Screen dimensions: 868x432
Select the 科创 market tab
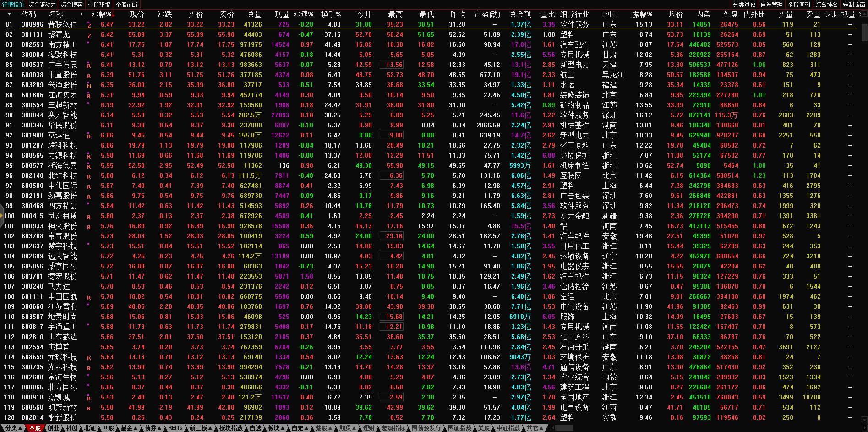point(71,428)
